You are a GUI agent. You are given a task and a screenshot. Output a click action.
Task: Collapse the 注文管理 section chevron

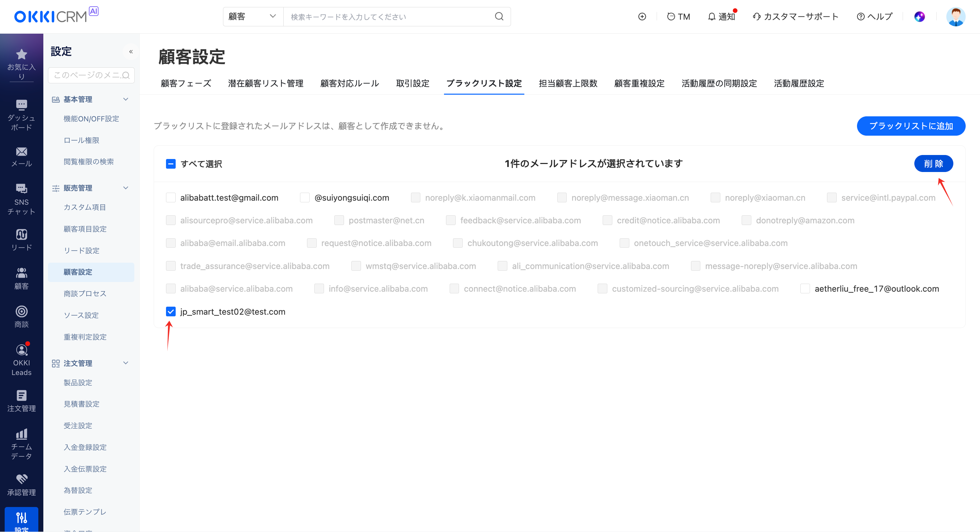click(x=126, y=363)
